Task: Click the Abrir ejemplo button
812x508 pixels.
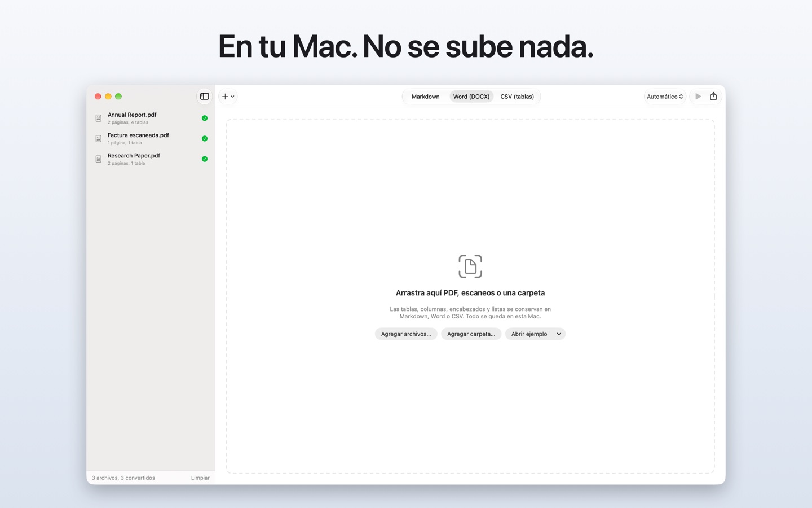Action: 529,334
